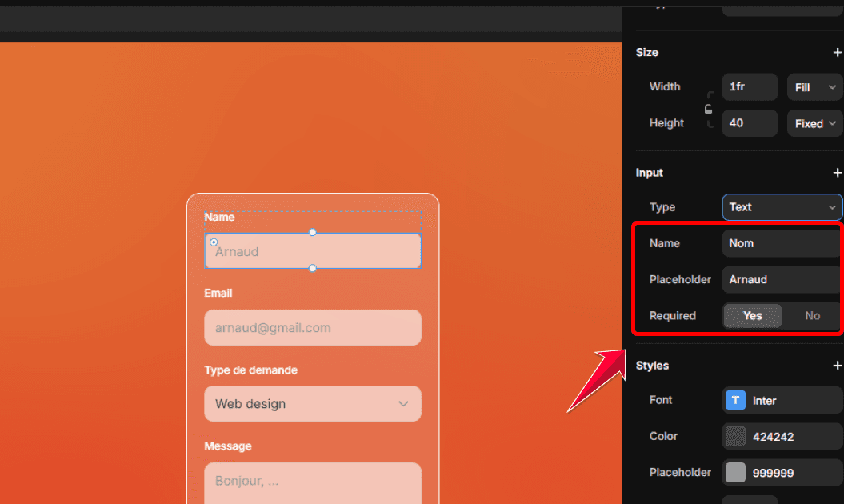Click the Placeholder field showing Arnaud
Viewport: 844px width, 504px height.
coord(780,279)
